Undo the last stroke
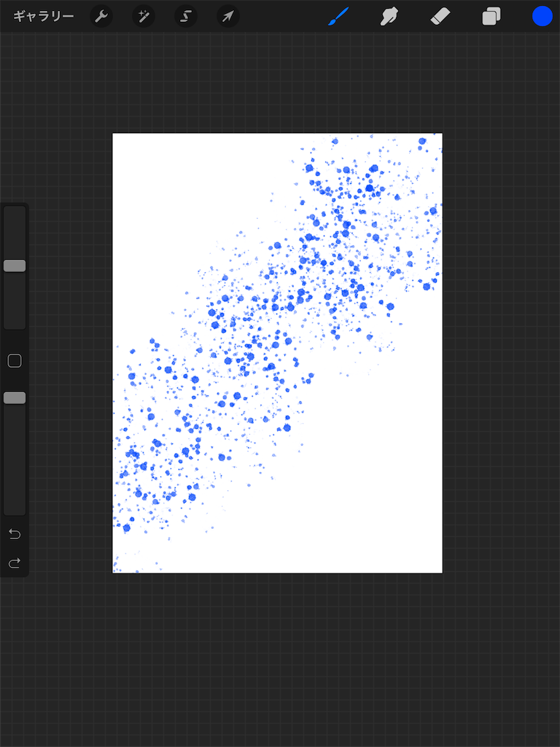This screenshot has height=747, width=560. (15, 534)
